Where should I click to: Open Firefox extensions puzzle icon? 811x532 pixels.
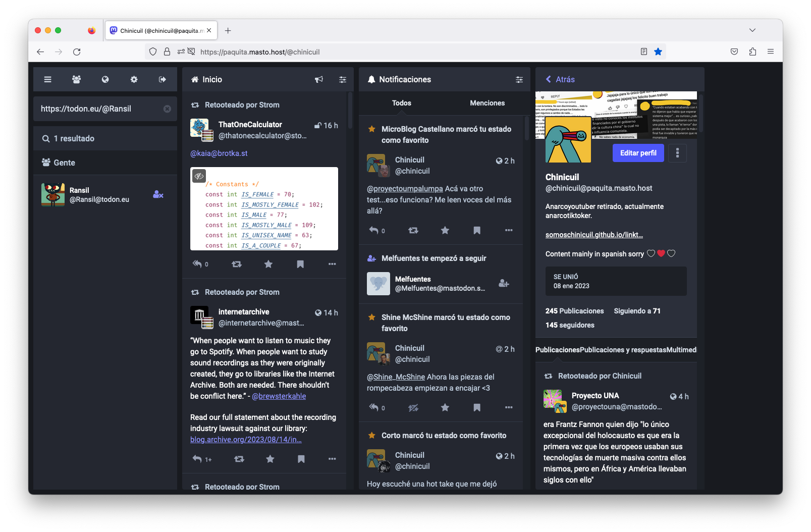coord(752,51)
